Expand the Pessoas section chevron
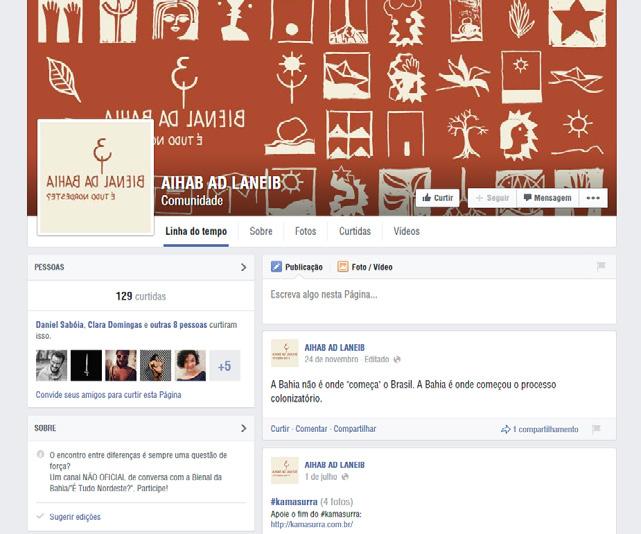The height and width of the screenshot is (534, 641). pyautogui.click(x=244, y=267)
